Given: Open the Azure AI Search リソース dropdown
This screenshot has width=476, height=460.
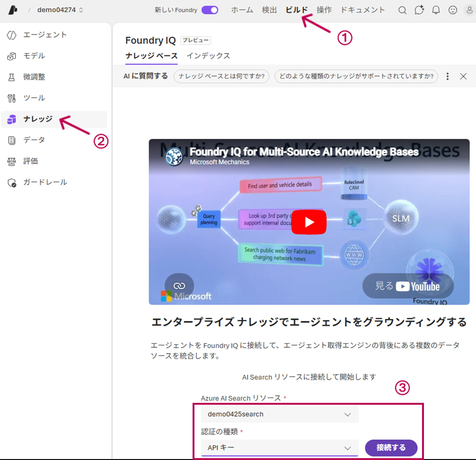Looking at the screenshot, I should pyautogui.click(x=280, y=414).
